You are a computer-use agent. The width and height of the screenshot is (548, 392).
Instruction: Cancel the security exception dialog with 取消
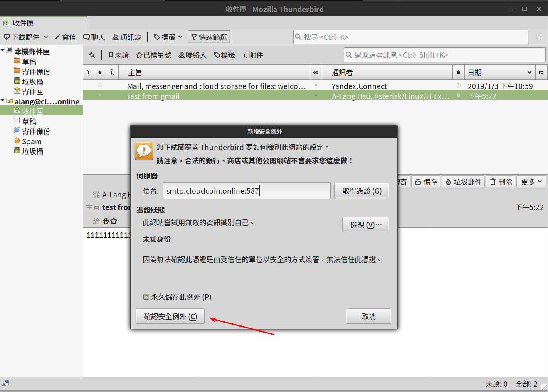(x=368, y=316)
